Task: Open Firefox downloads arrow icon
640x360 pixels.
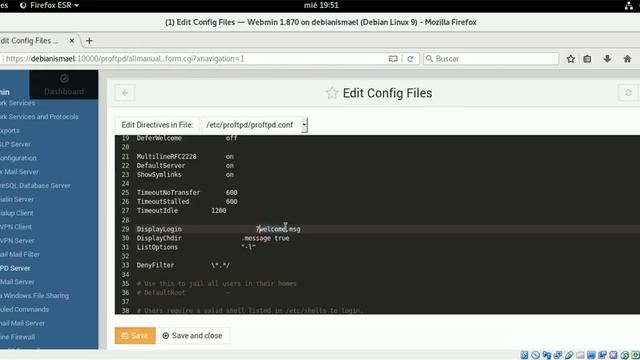Action: [607, 59]
